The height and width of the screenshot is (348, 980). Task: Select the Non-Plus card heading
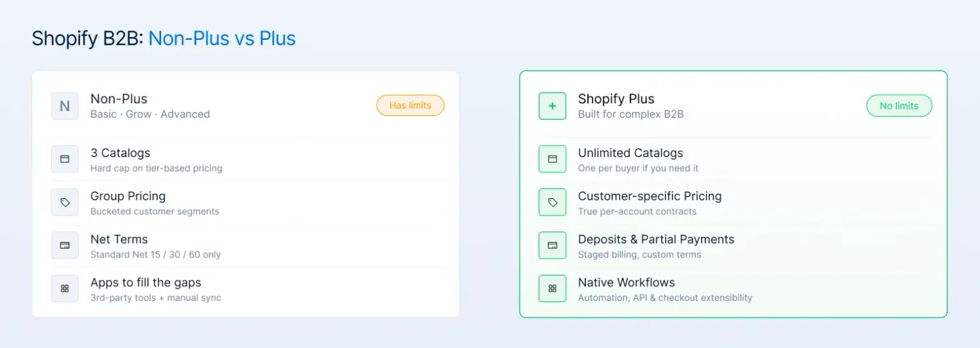point(119,98)
